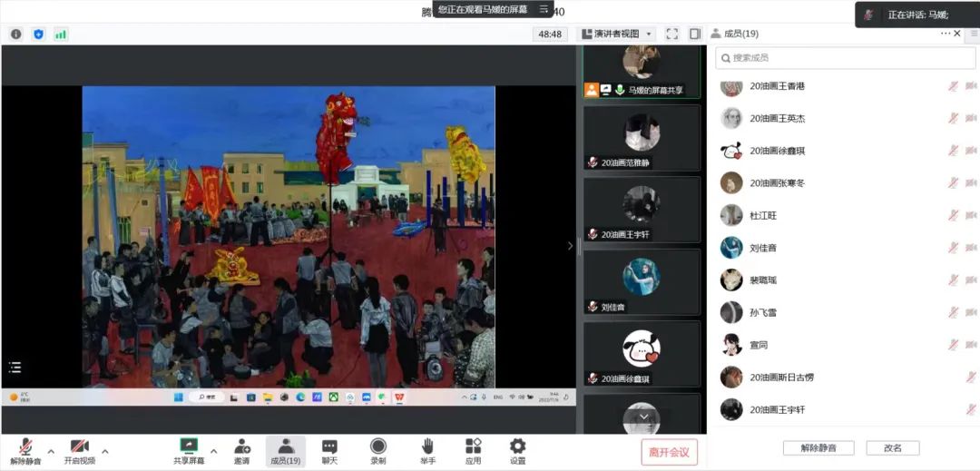Toggle camera icon for 20油画张寒冬
Screen dimensions: 980x471
[971, 183]
